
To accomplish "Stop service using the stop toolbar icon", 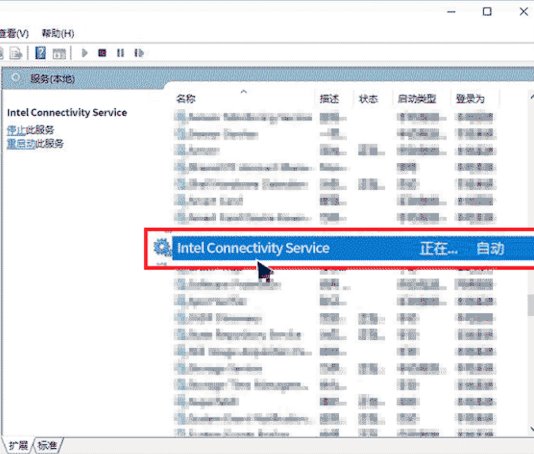I will [102, 53].
